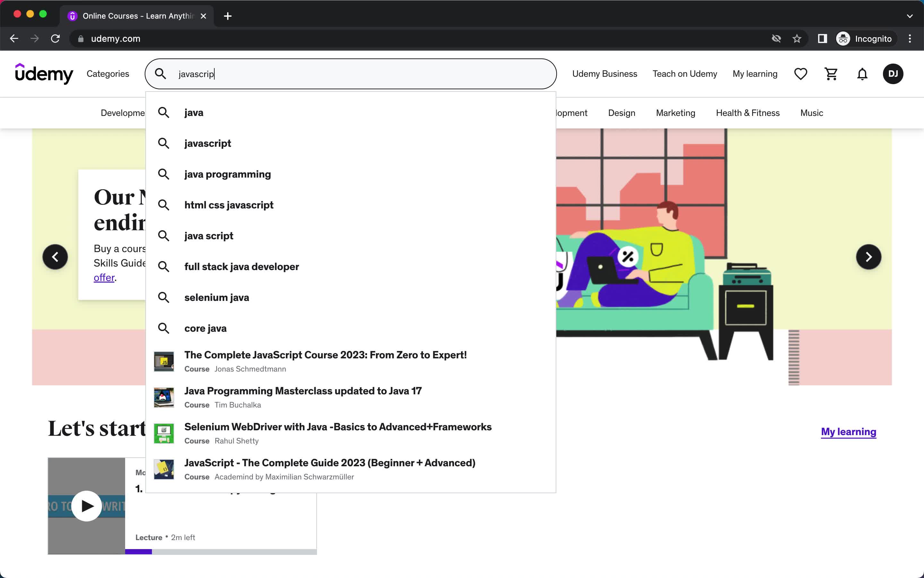Open the Development category
Screen dimensions: 924x578
[123, 113]
